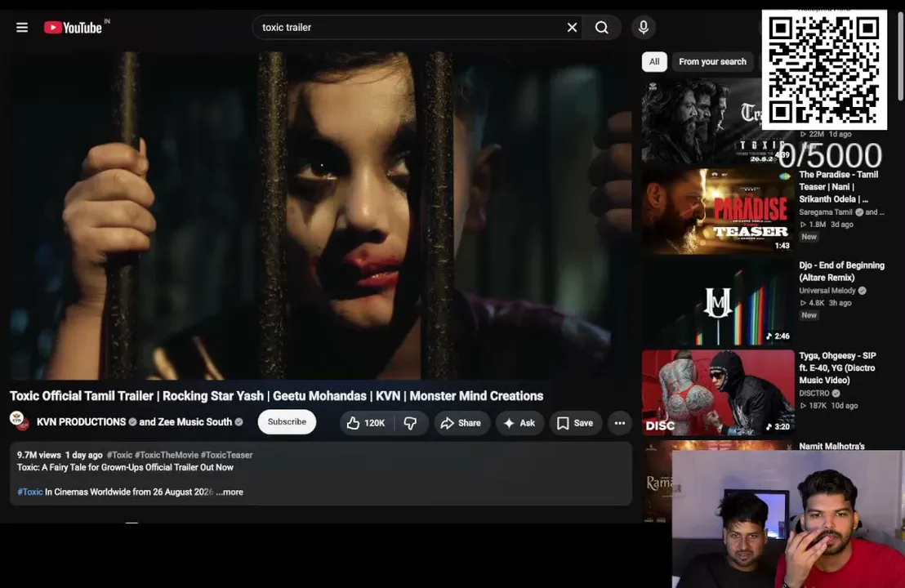Go to YouTube home via logo

tap(73, 27)
